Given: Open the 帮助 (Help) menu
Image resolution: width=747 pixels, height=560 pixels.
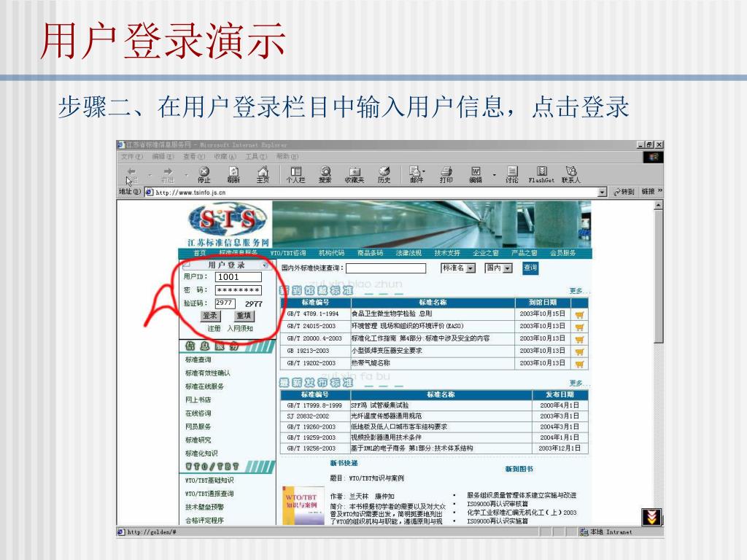Looking at the screenshot, I should (x=287, y=156).
